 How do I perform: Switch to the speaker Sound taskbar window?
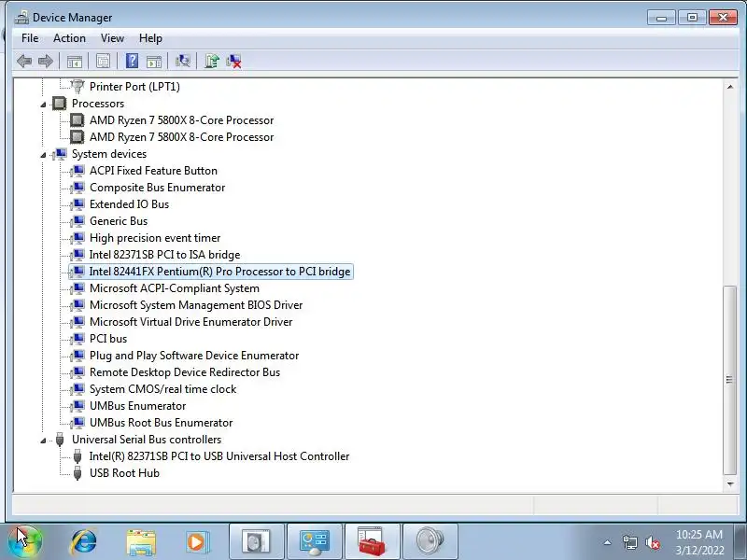tap(430, 541)
